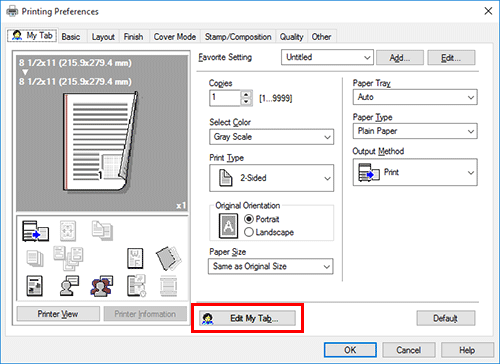Viewport: 500px width, 364px height.
Task: Click the multi-user account track icon
Action: 102,286
